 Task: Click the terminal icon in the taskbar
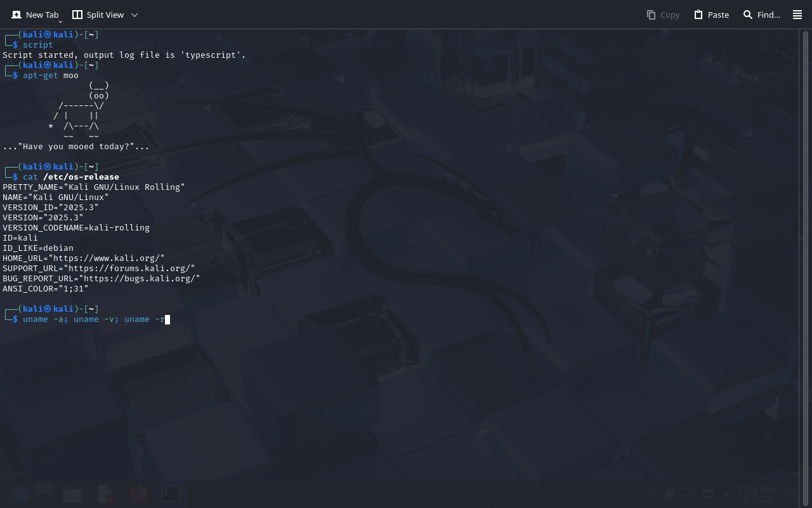171,494
